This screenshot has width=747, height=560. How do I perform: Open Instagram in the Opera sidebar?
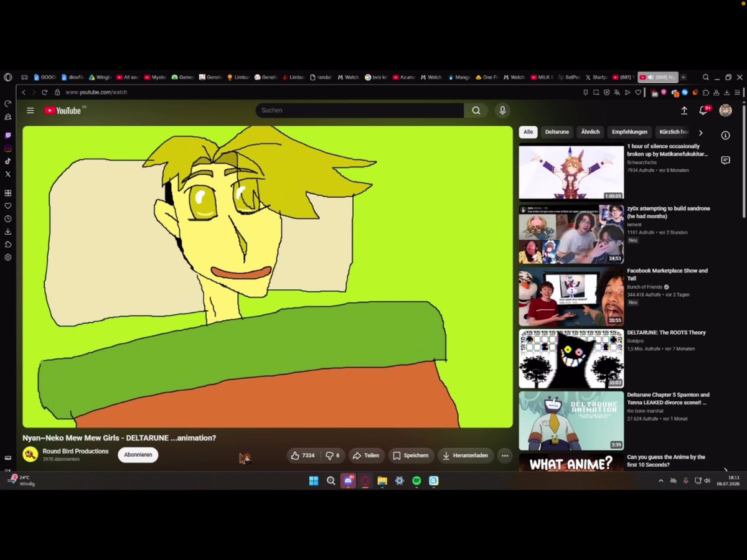click(x=8, y=148)
